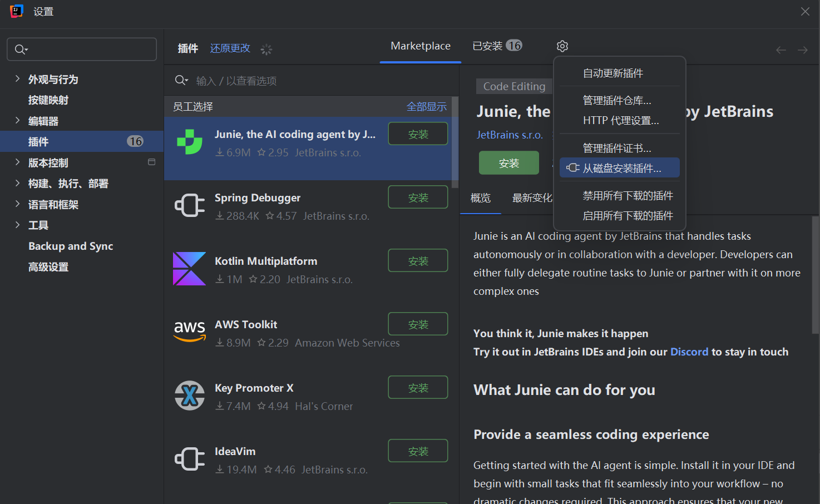Click the version control project-level indicator icon

pyautogui.click(x=151, y=162)
